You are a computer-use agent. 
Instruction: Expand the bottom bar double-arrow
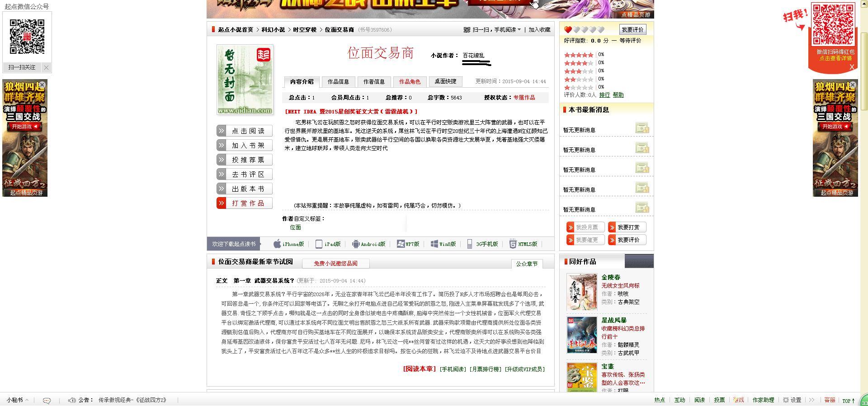[x=811, y=400]
